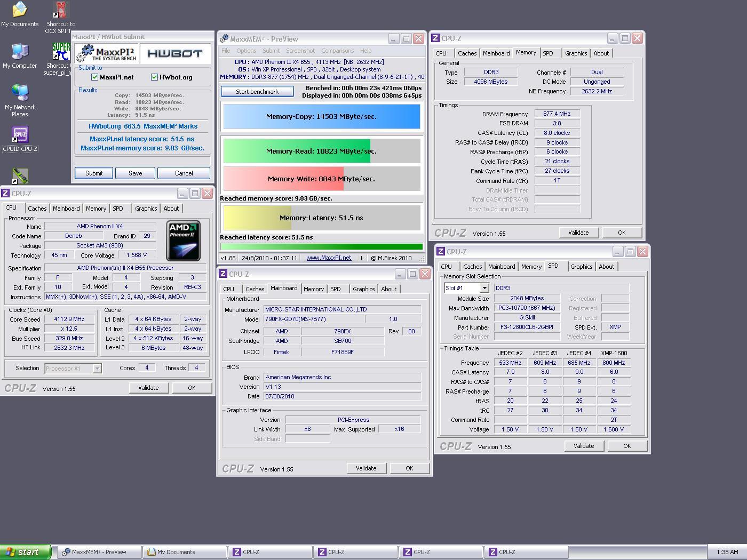Click MaxxMEM² PreView title bar gear icon
This screenshot has height=560, width=747.
(x=224, y=38)
